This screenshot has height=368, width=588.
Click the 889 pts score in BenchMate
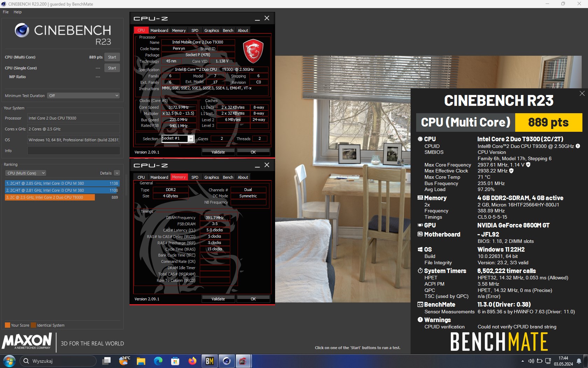coord(548,122)
